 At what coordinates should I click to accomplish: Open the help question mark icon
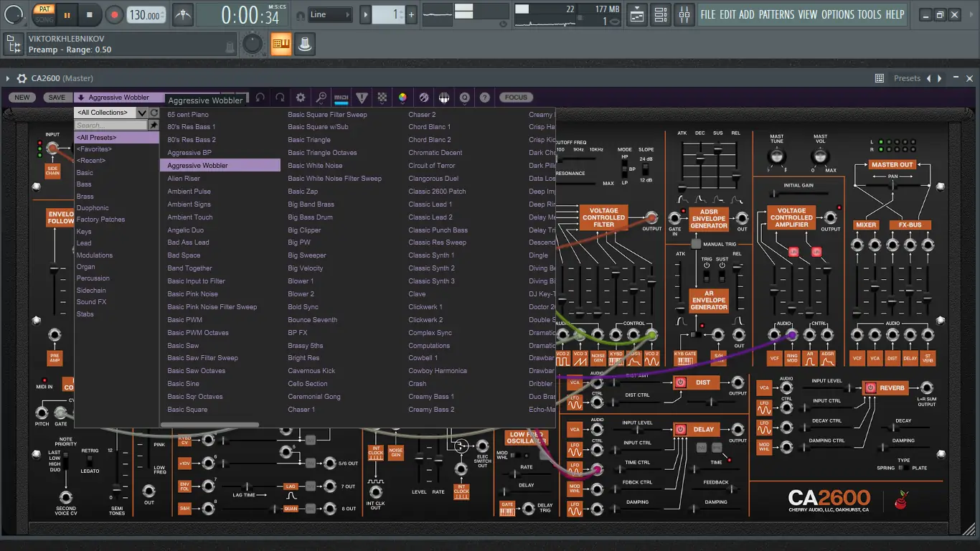point(485,98)
